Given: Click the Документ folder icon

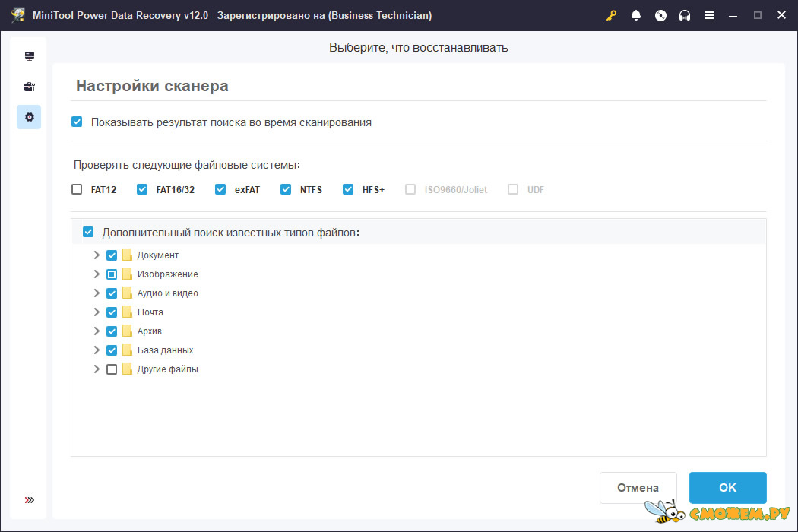Looking at the screenshot, I should coord(127,255).
